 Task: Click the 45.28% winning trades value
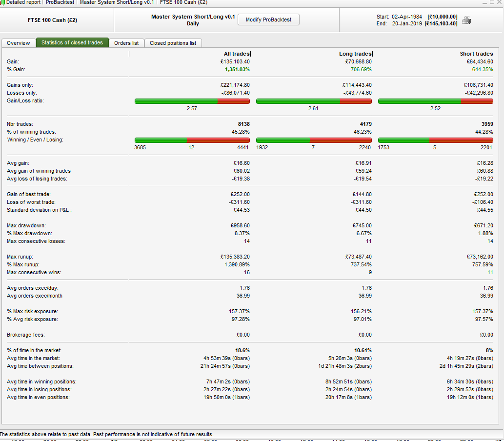(240, 132)
